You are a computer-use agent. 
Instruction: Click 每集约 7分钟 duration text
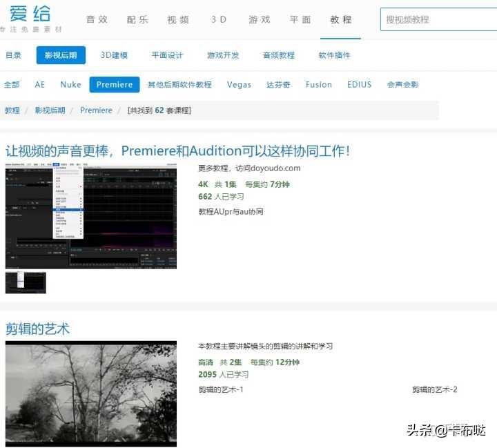tap(268, 184)
